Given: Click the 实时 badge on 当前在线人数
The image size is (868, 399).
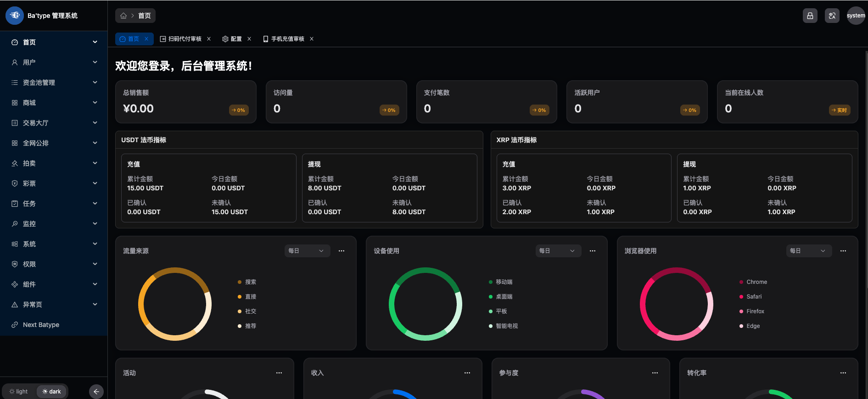Looking at the screenshot, I should (840, 110).
